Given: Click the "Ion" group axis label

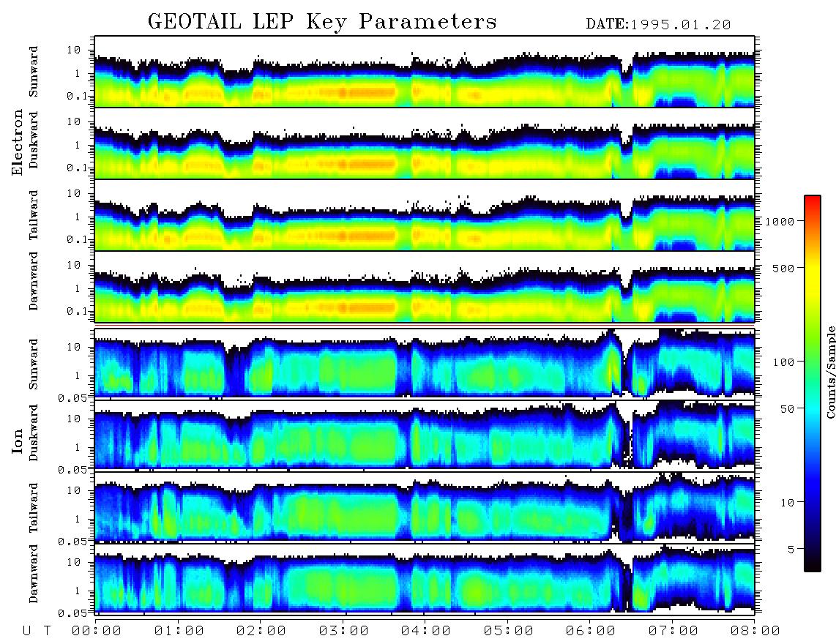Looking at the screenshot, I should click(x=18, y=441).
